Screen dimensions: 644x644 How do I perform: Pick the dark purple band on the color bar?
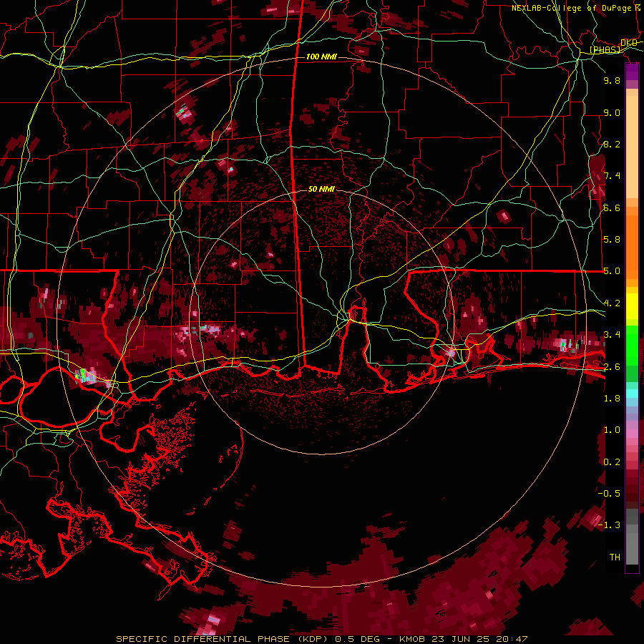tap(632, 72)
